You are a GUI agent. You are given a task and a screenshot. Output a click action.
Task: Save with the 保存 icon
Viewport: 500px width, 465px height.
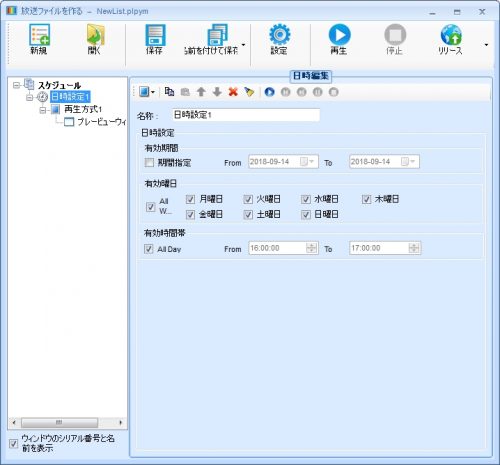(x=155, y=35)
